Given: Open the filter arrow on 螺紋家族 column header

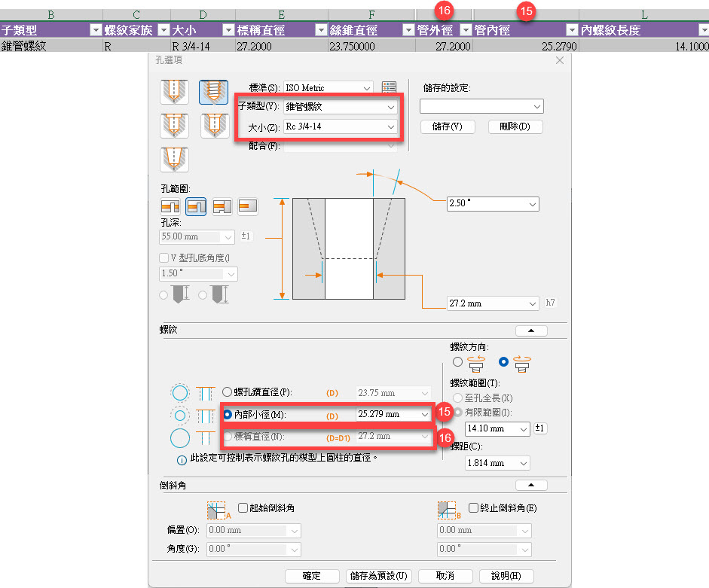Looking at the screenshot, I should [162, 30].
